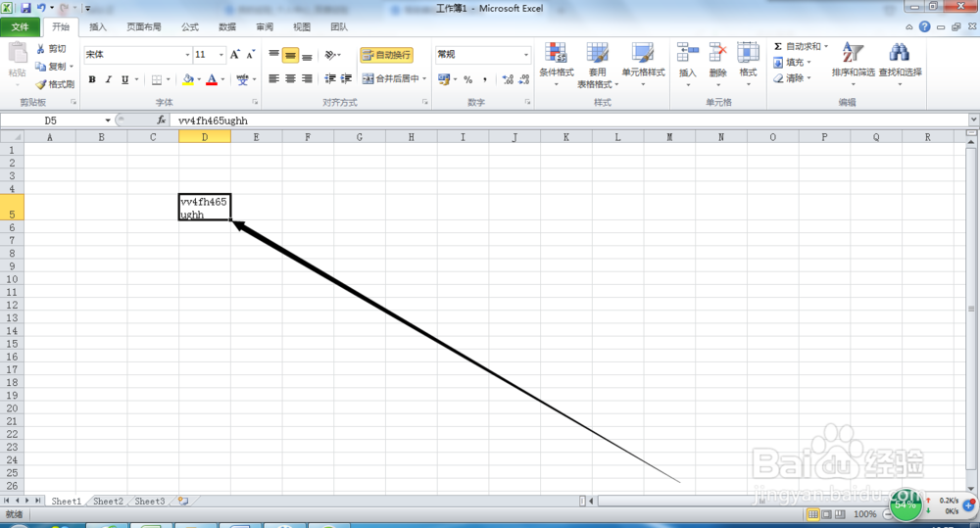Click the Increase Decimal icon
Viewport: 980px width, 528px height.
tap(508, 79)
